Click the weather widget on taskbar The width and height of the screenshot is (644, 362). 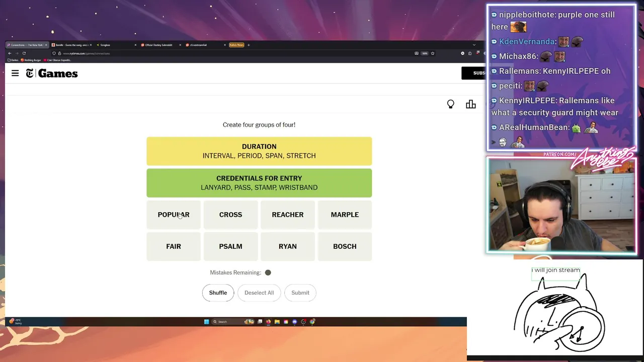click(x=16, y=322)
